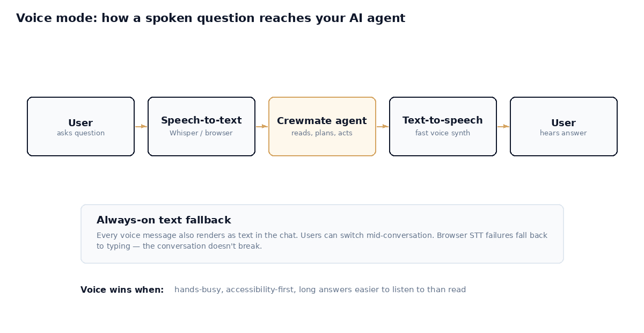The height and width of the screenshot is (333, 644).
Task: Click the highlighted Crewmate agent box
Action: 322,127
